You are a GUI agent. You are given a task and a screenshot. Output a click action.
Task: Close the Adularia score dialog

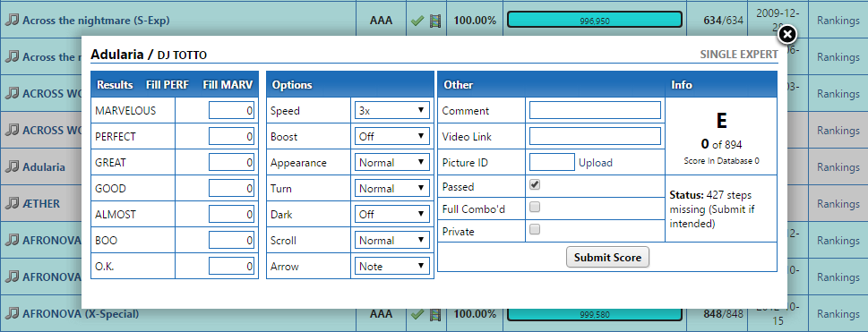coord(787,35)
